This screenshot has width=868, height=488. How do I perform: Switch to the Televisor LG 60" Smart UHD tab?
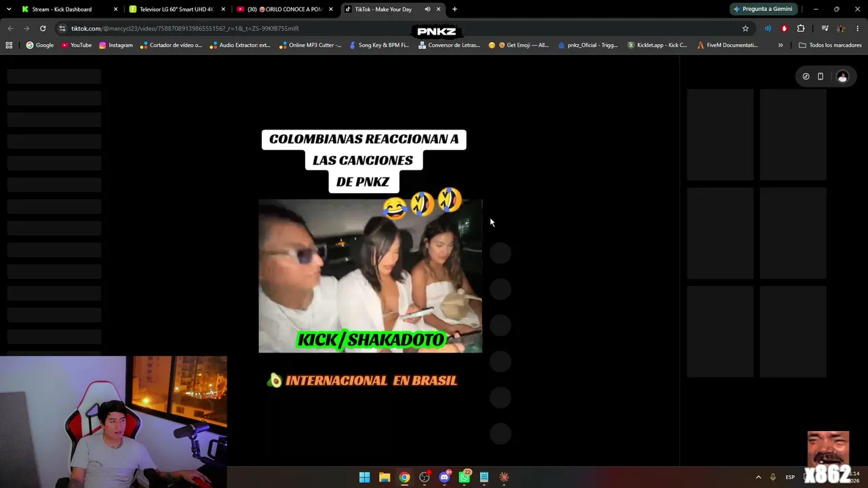tap(176, 9)
